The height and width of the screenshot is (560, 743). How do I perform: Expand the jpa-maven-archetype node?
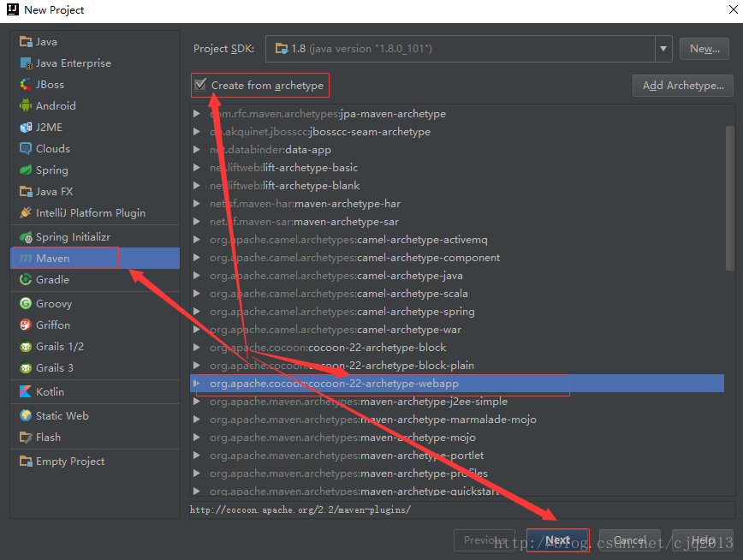[x=197, y=114]
